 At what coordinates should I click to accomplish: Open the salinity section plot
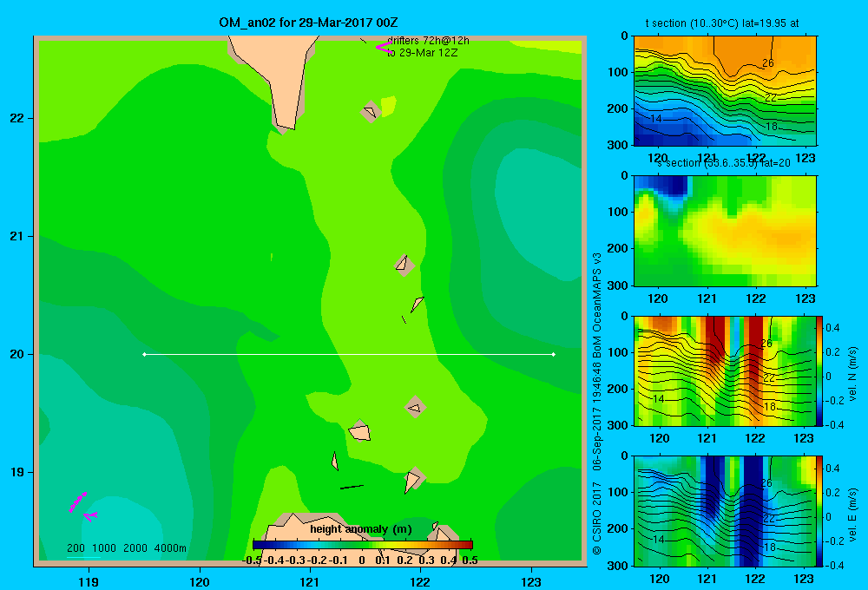pyautogui.click(x=725, y=231)
